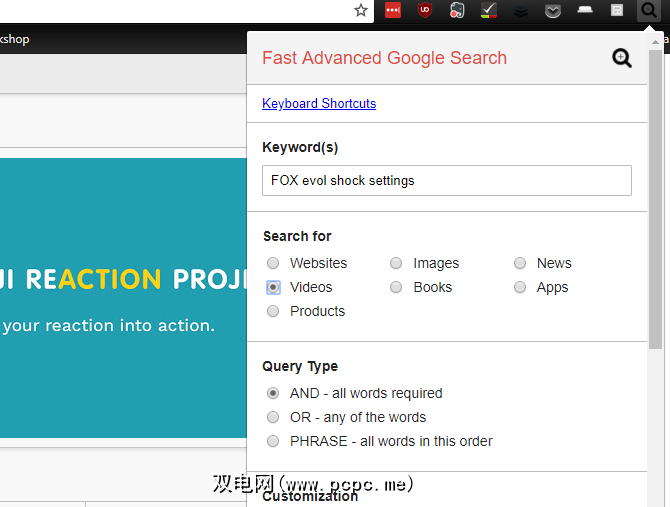Choose AND - all words required
670x507 pixels.
pos(273,393)
